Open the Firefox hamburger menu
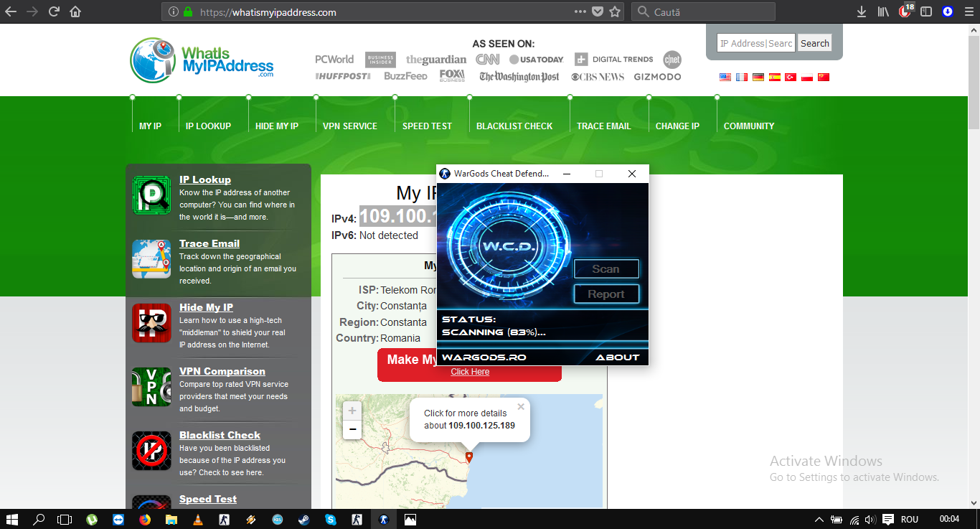 tap(969, 11)
